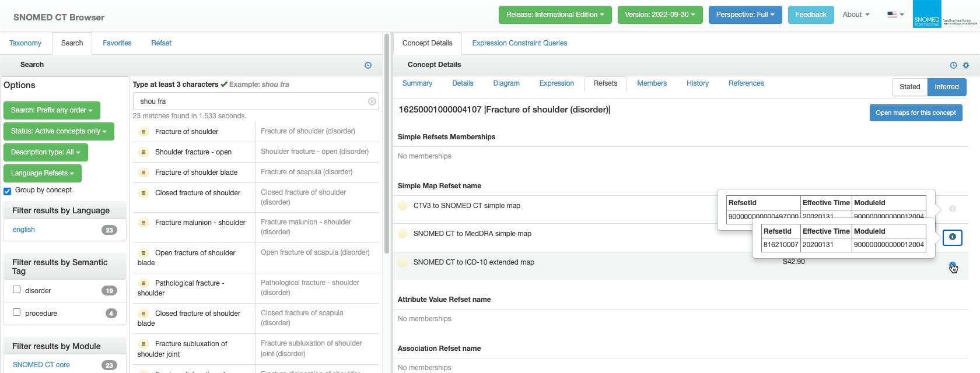Open concept details settings gear icon
The image size is (980, 373).
pyautogui.click(x=966, y=65)
